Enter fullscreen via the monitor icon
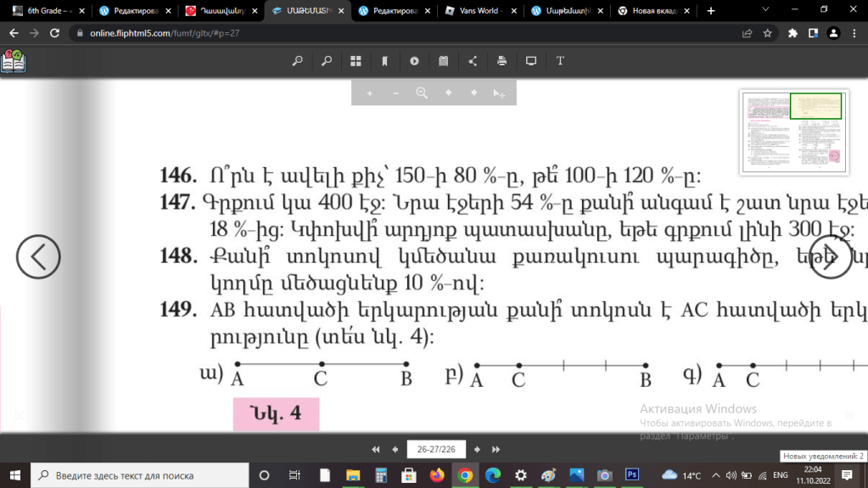The width and height of the screenshot is (868, 488). 531,61
